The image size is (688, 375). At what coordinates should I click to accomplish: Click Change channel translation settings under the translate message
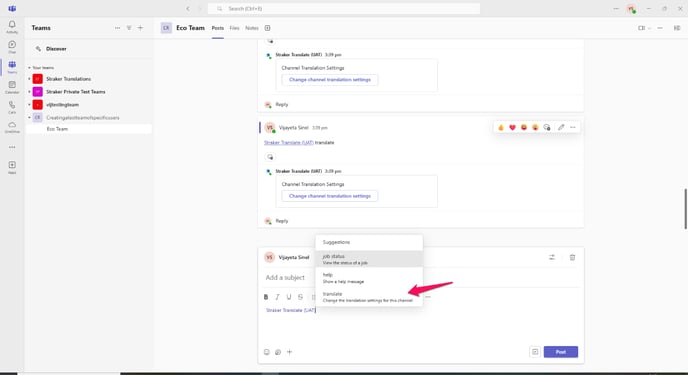click(x=330, y=196)
